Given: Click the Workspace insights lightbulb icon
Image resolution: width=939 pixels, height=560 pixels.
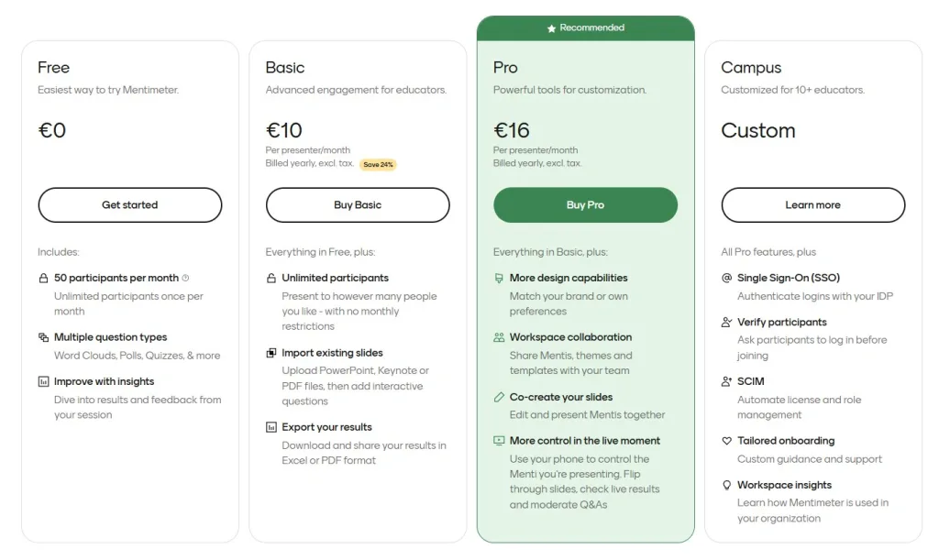Looking at the screenshot, I should (x=727, y=485).
